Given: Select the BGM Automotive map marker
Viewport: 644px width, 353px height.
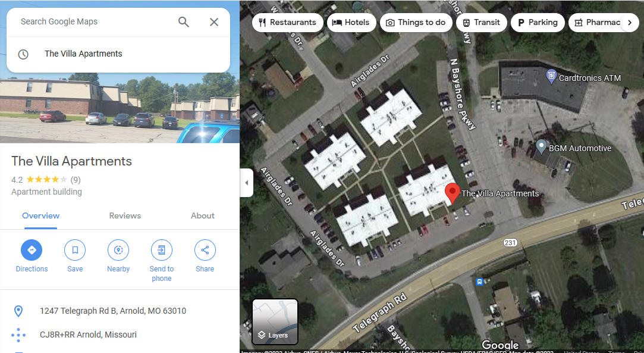Looking at the screenshot, I should click(541, 146).
